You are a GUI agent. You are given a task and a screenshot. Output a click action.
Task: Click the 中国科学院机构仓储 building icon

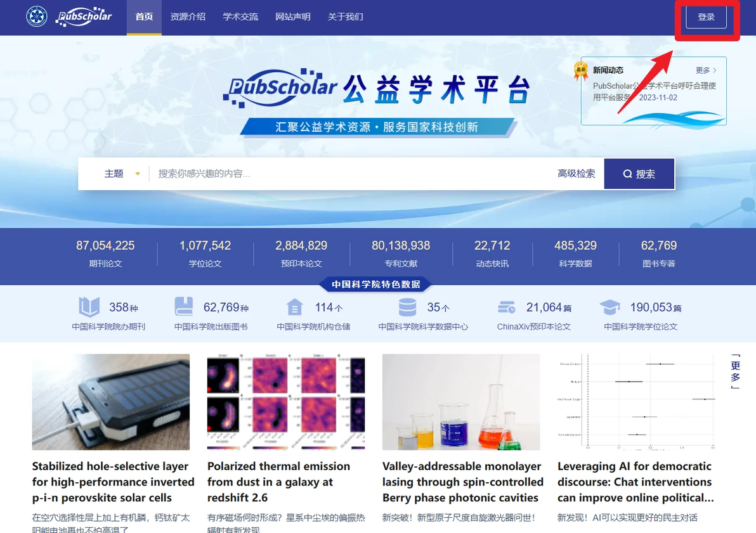pos(294,307)
